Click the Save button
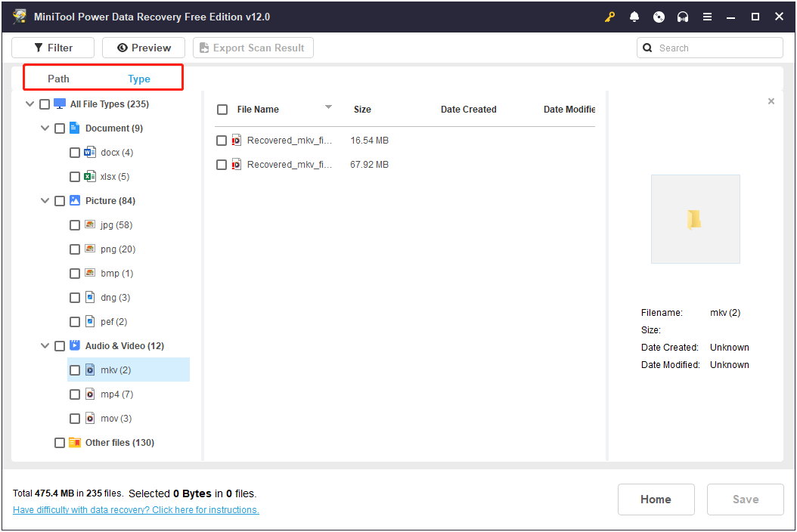Screen dimensions: 797x532 (745, 500)
